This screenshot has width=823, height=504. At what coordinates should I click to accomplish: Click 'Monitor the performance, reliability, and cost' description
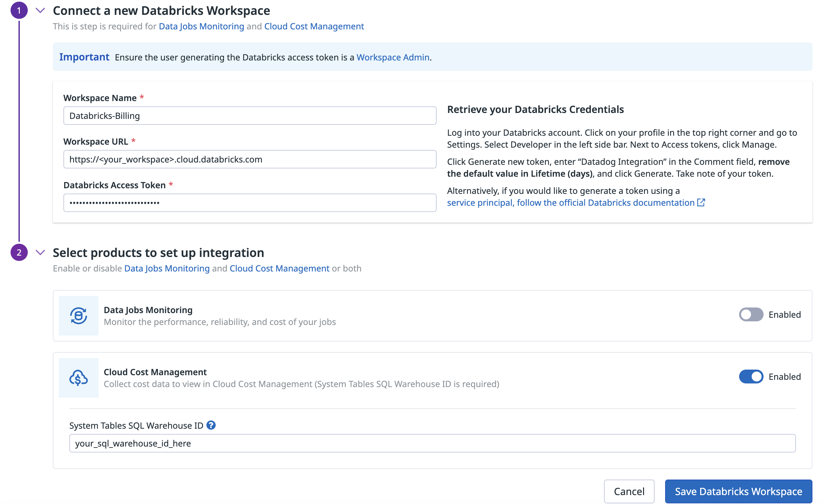pyautogui.click(x=220, y=322)
